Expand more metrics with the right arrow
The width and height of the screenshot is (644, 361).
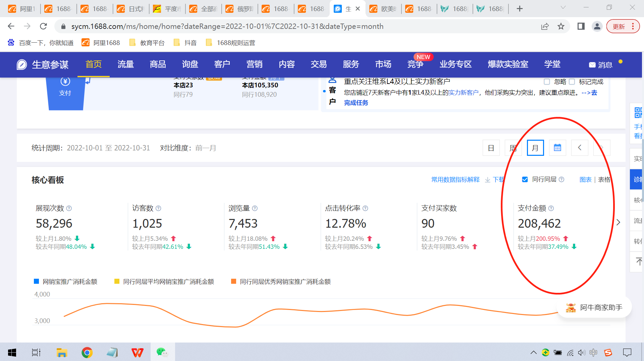[618, 222]
